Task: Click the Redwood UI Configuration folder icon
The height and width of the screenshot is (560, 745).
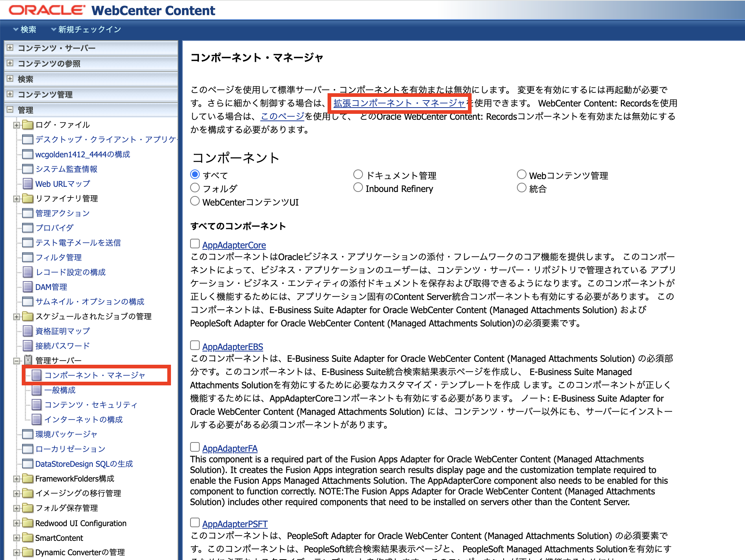Action: (x=28, y=523)
